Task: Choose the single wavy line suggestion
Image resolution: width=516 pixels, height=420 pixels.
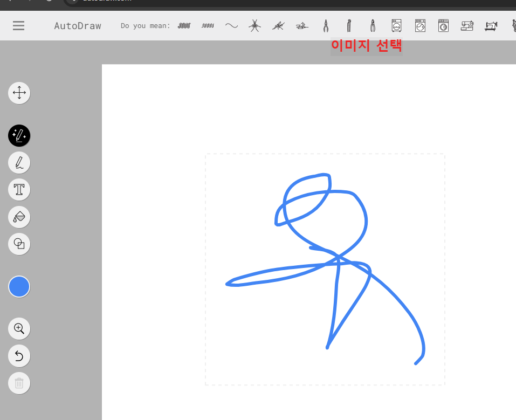Action: (x=231, y=26)
